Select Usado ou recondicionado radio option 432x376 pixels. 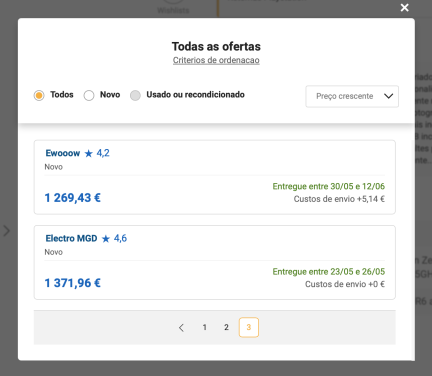point(135,95)
